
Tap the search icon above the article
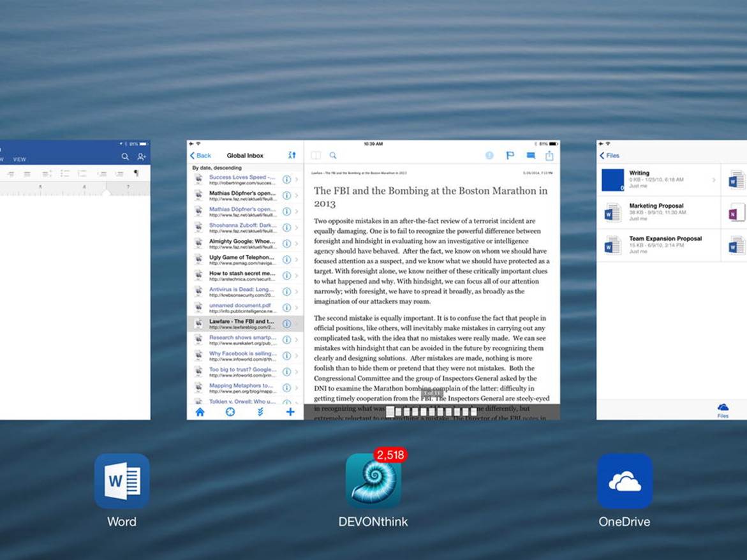(x=333, y=155)
